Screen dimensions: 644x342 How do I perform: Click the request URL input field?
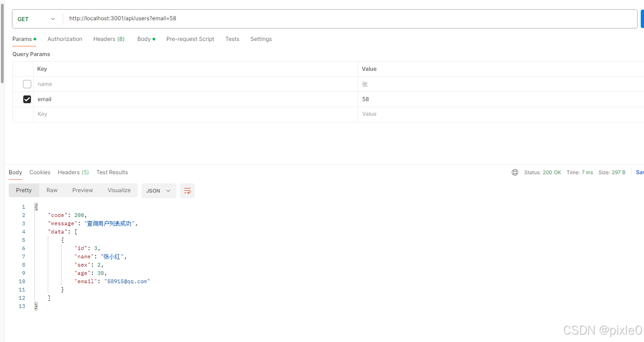(x=350, y=19)
